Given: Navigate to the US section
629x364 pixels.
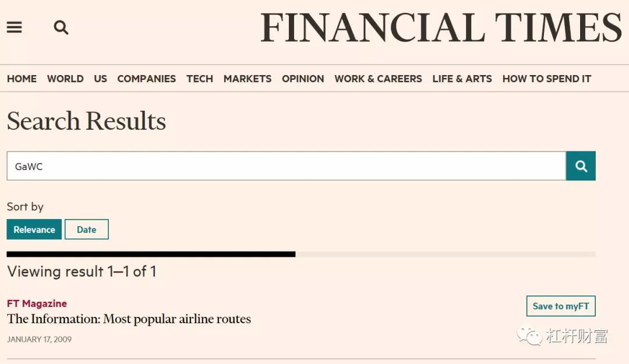Looking at the screenshot, I should pos(100,79).
